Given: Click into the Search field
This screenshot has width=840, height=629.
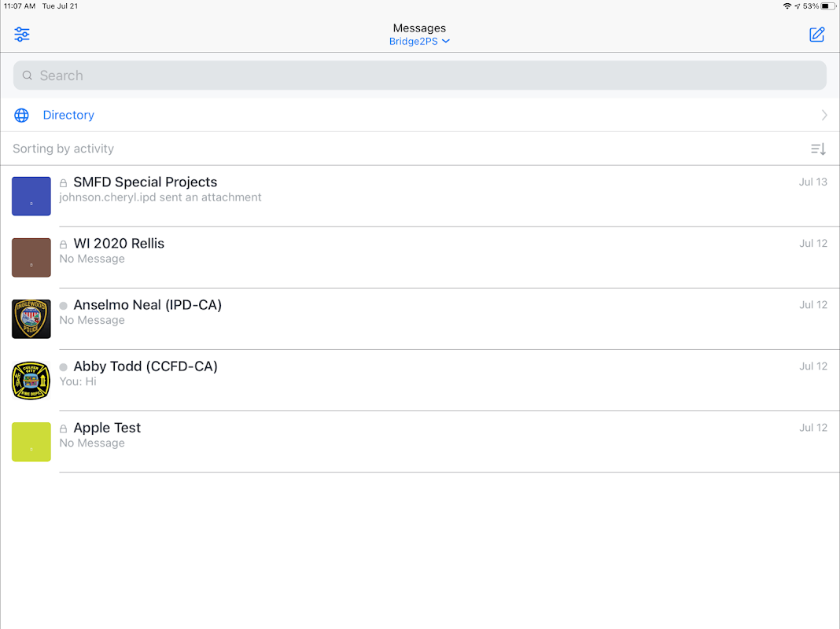Looking at the screenshot, I should click(419, 75).
